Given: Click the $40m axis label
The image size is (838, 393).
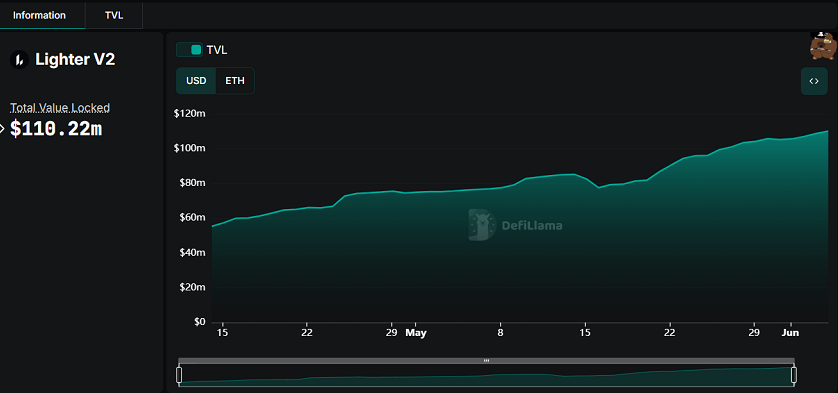Looking at the screenshot, I should [192, 252].
